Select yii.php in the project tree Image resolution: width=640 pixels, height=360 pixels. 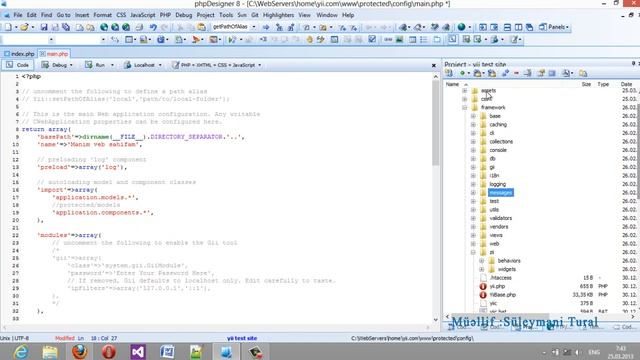click(497, 287)
